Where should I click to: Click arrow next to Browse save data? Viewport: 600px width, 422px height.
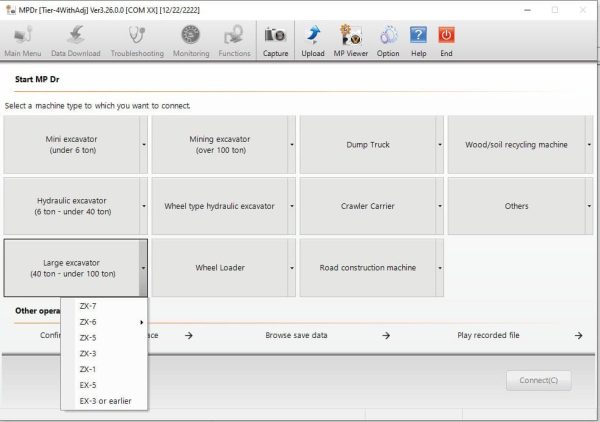[386, 336]
